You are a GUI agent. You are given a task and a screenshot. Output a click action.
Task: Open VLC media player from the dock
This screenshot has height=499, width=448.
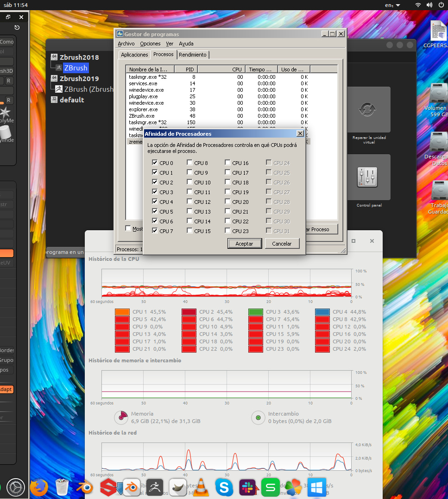tap(201, 487)
